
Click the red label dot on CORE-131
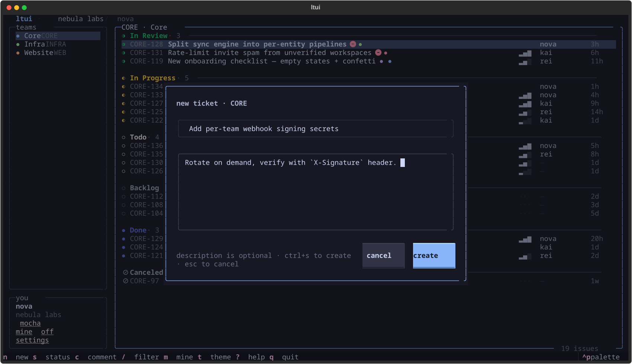tap(386, 53)
